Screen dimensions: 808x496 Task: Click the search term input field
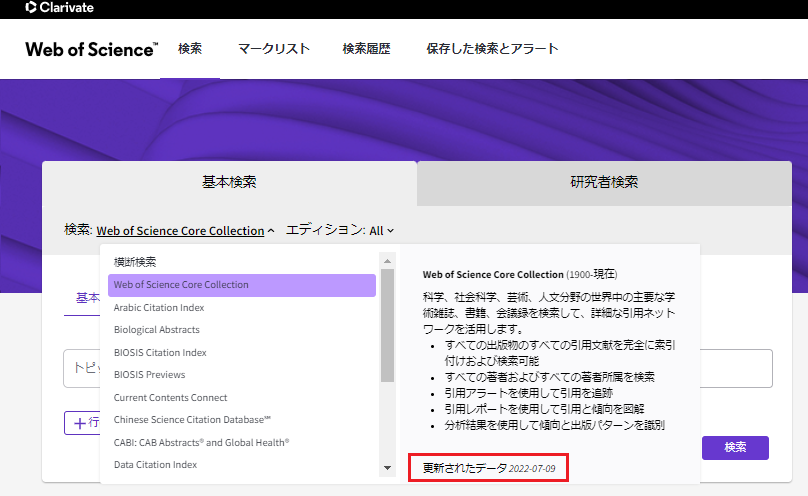point(417,368)
